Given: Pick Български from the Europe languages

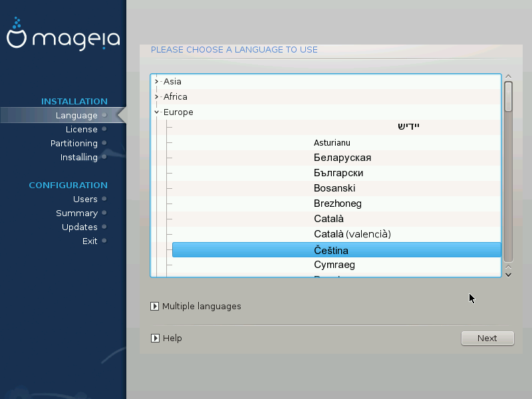Looking at the screenshot, I should click(x=338, y=173).
